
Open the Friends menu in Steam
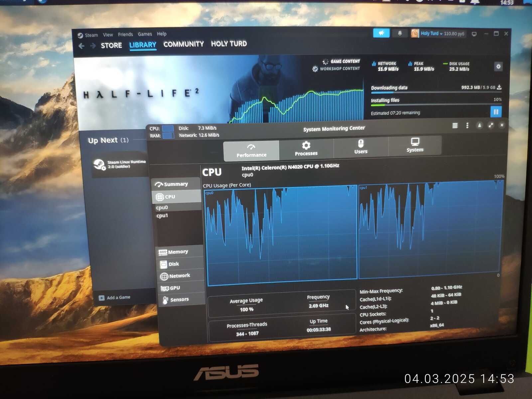pos(125,35)
